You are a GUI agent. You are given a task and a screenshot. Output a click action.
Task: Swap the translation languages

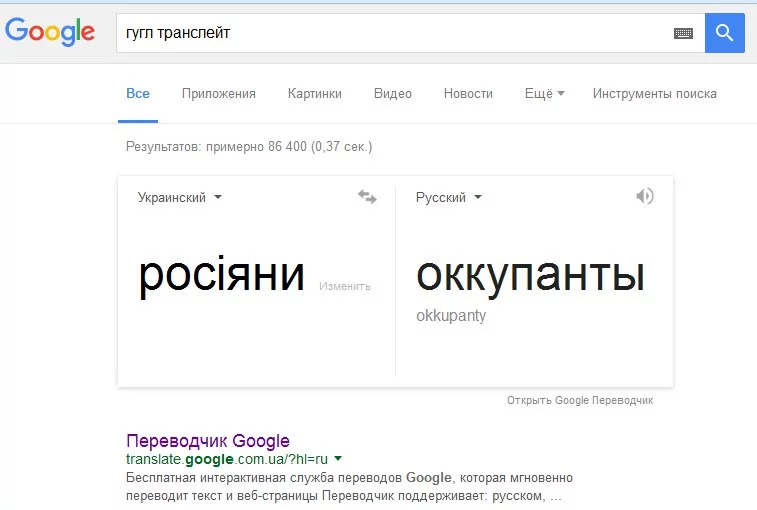tap(367, 197)
